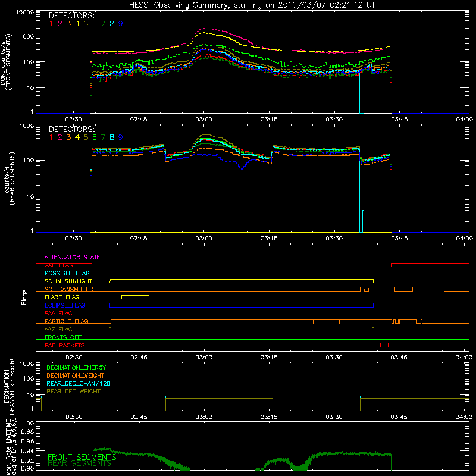Select blue detector 9 in front segments legend

[121, 24]
